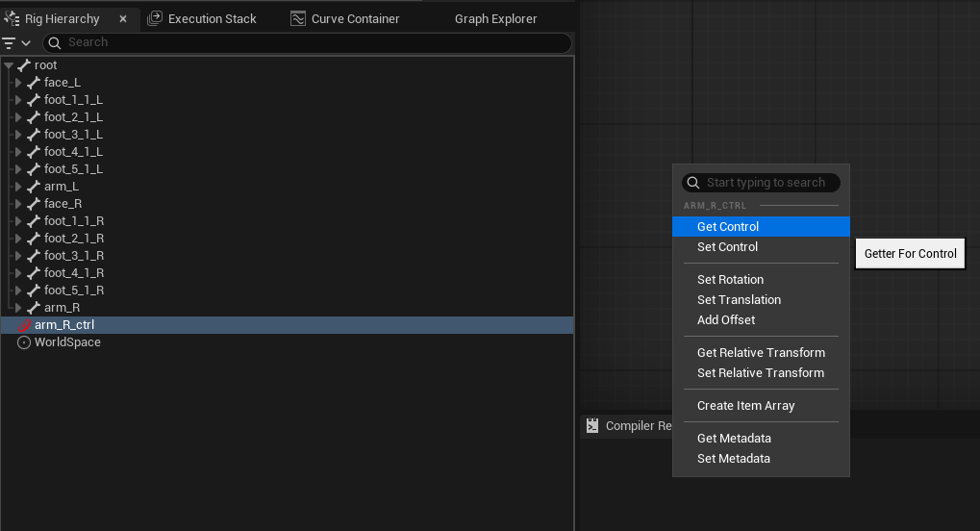
Task: Click the bone icon next to foot_2_1_L
Action: click(34, 117)
